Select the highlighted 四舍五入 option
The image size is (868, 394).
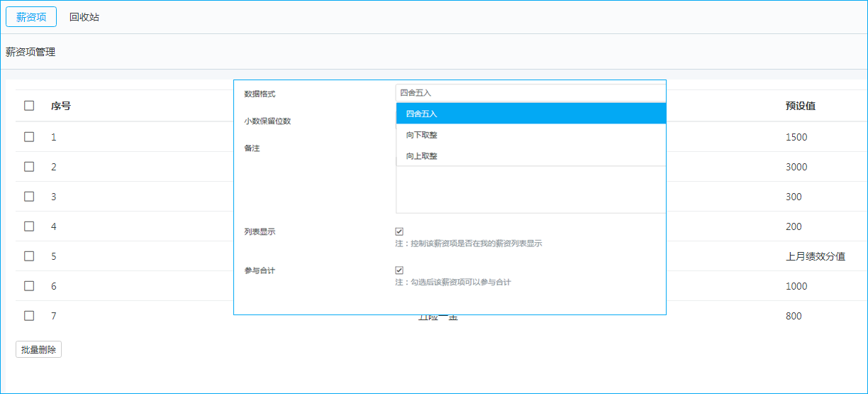(x=530, y=114)
